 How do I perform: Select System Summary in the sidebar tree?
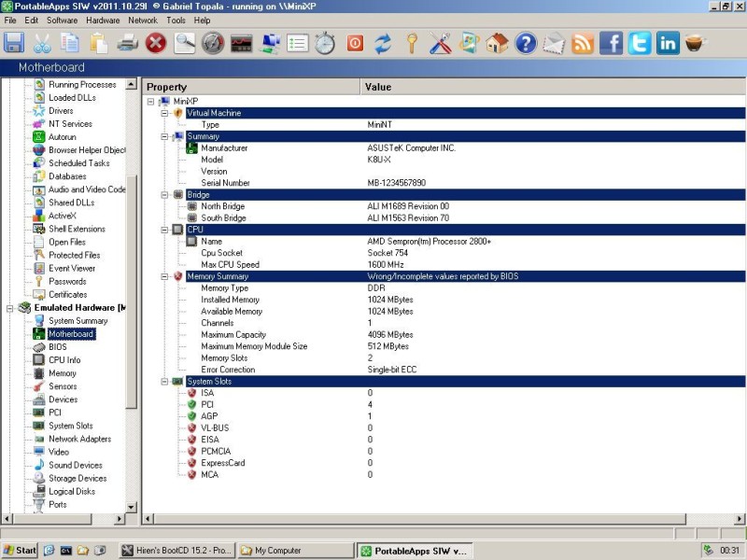coord(78,321)
